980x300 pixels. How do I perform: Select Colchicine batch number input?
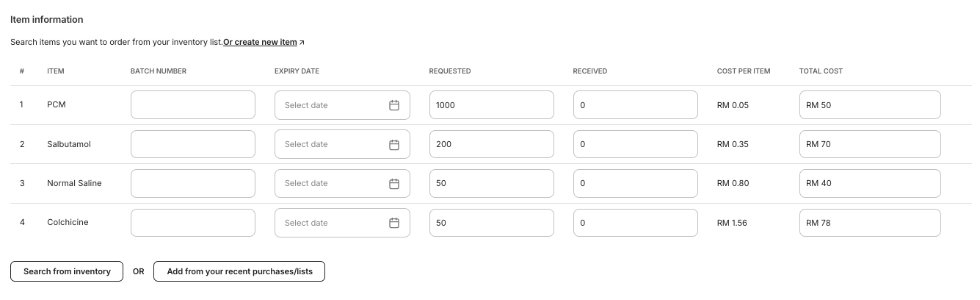(x=193, y=223)
